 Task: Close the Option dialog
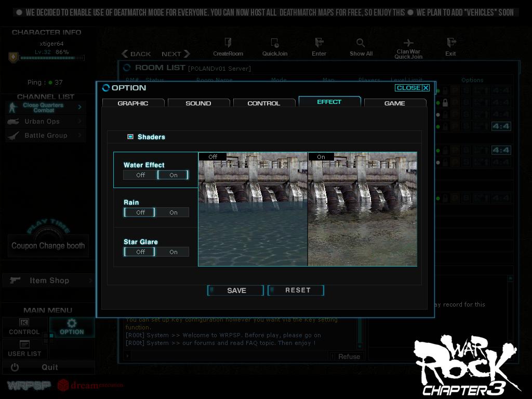tap(412, 88)
